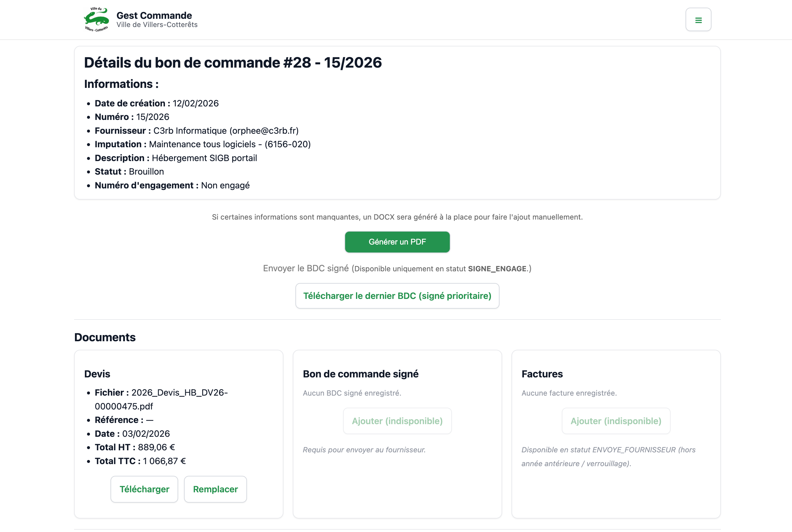Click the bold SIGNE_ENGAGE status text
Screen dimensions: 792x532
pos(497,269)
